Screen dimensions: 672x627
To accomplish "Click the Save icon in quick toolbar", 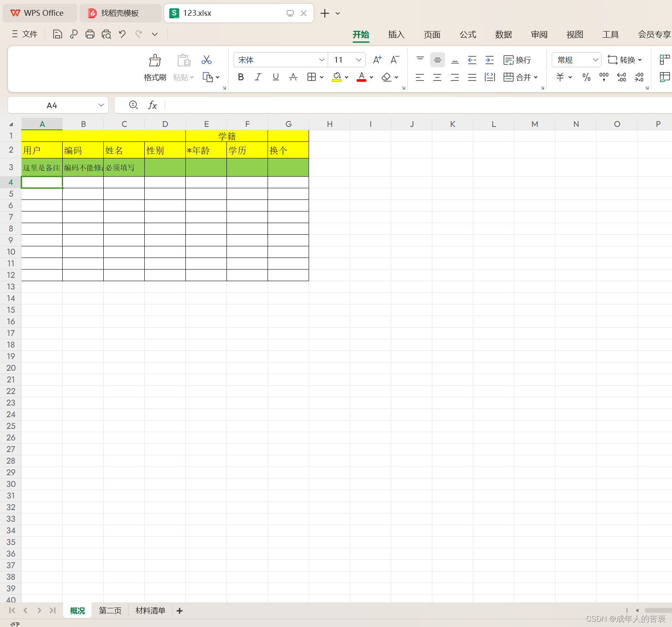I will coord(58,34).
